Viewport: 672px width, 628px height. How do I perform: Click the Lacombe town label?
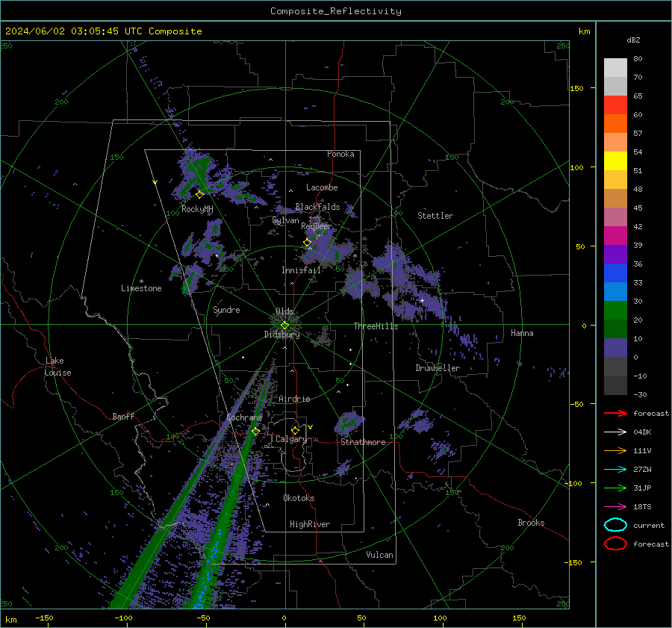pos(322,187)
